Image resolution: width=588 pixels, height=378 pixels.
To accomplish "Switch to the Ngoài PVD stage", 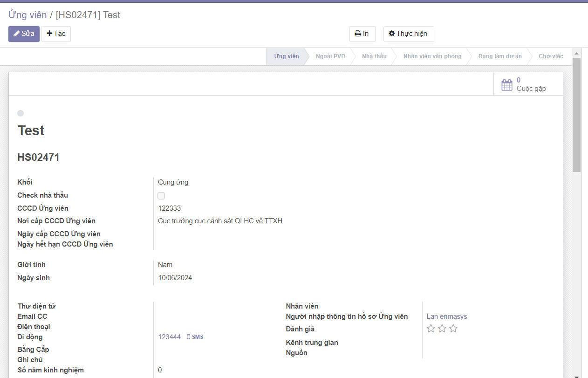I will (x=330, y=56).
